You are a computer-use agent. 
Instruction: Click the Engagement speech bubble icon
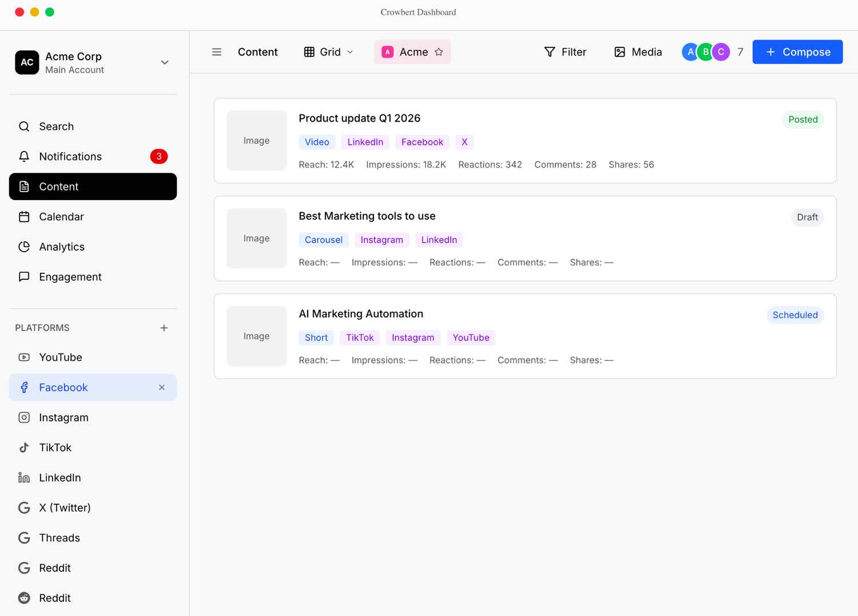[24, 277]
